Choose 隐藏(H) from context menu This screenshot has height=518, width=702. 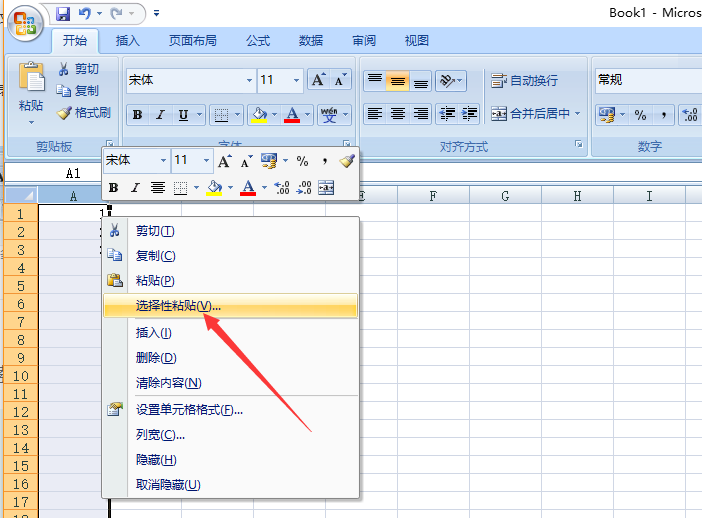[x=231, y=460]
